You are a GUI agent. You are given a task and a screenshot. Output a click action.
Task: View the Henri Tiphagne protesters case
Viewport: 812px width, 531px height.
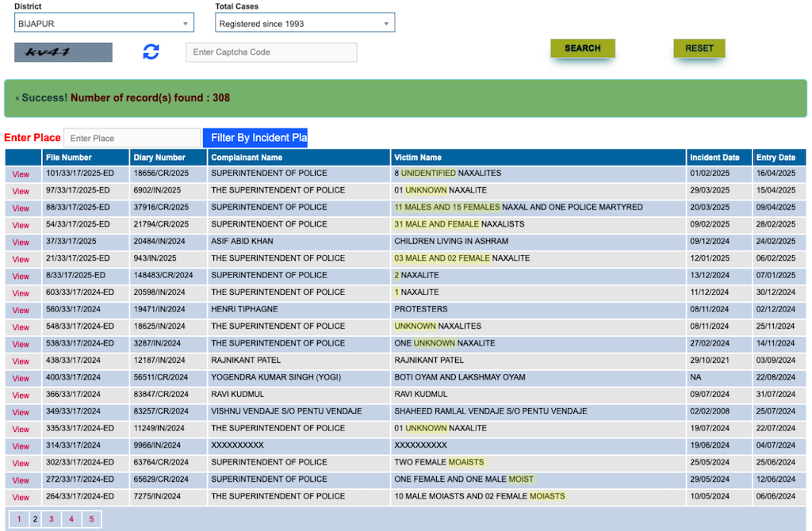21,311
